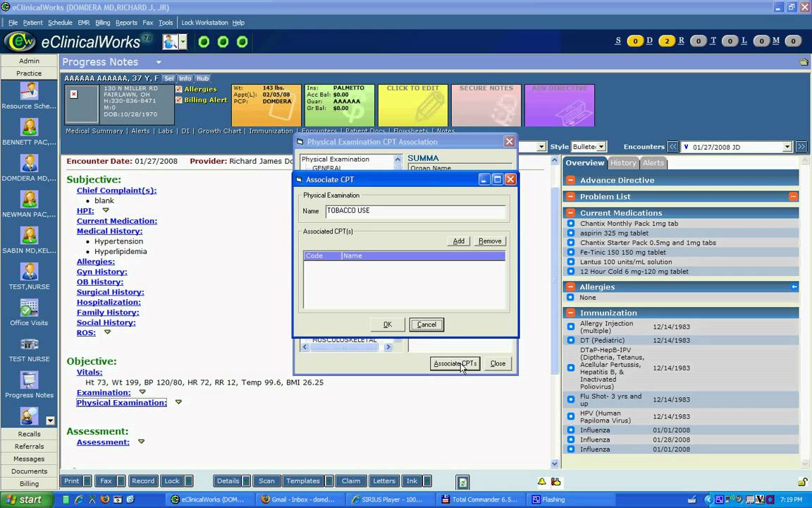Open DOMDERA MD provider icon
Screen dimensions: 812x508
click(x=29, y=164)
